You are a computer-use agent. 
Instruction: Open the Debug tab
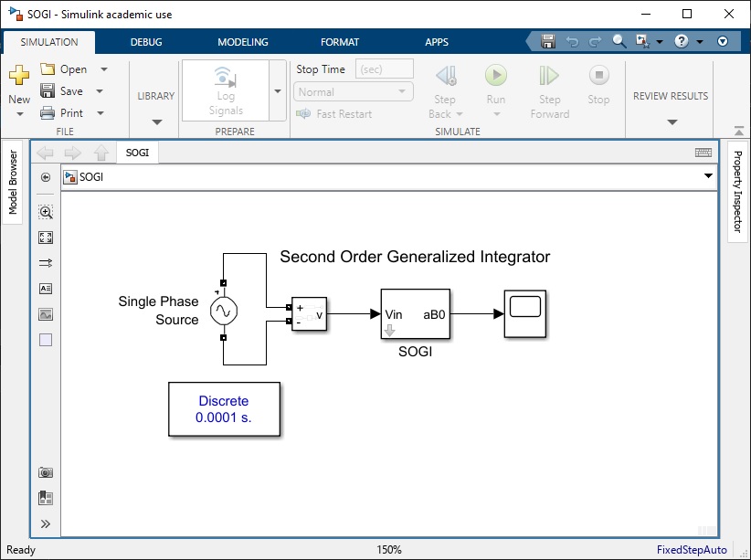point(145,42)
